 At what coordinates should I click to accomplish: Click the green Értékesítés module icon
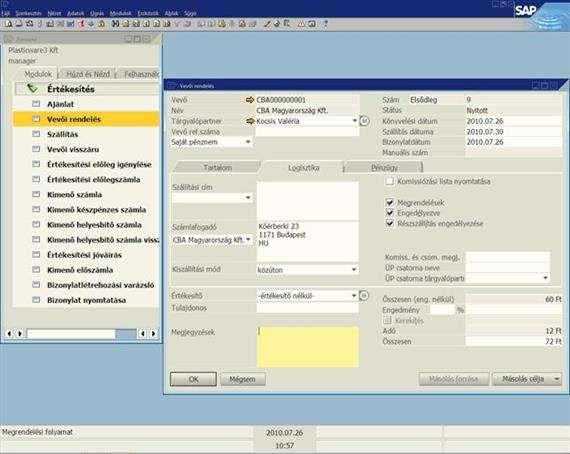(x=32, y=88)
